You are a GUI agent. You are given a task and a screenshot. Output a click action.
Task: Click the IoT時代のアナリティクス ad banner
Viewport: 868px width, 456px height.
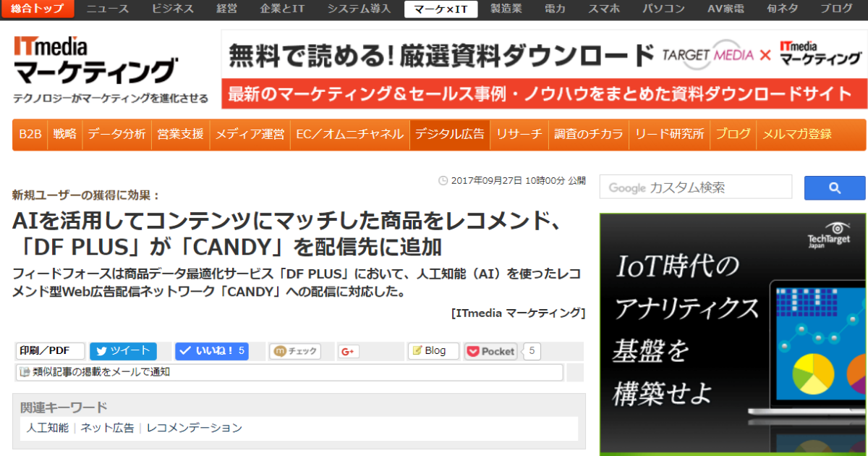click(733, 334)
